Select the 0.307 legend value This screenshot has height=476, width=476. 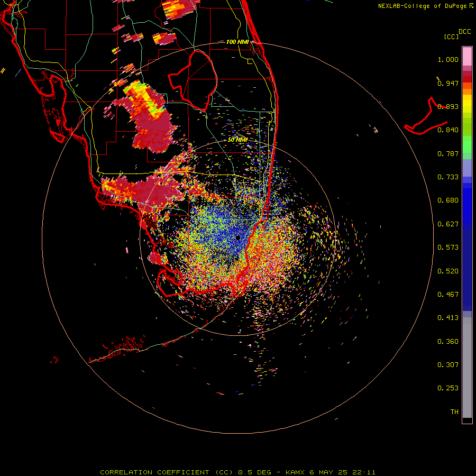448,365
